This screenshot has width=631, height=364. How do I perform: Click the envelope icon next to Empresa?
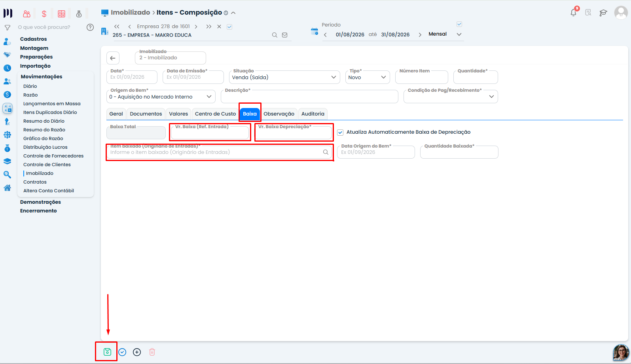pyautogui.click(x=284, y=35)
